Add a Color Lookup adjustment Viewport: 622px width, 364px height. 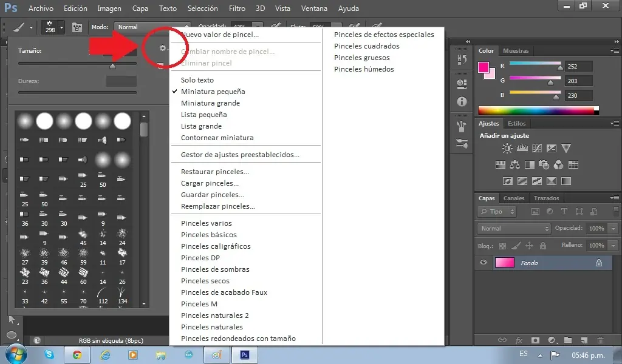pos(573,165)
